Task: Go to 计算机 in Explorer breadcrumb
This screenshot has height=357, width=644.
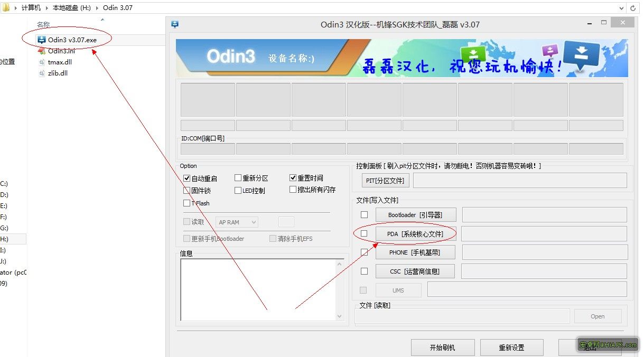Action: tap(31, 8)
